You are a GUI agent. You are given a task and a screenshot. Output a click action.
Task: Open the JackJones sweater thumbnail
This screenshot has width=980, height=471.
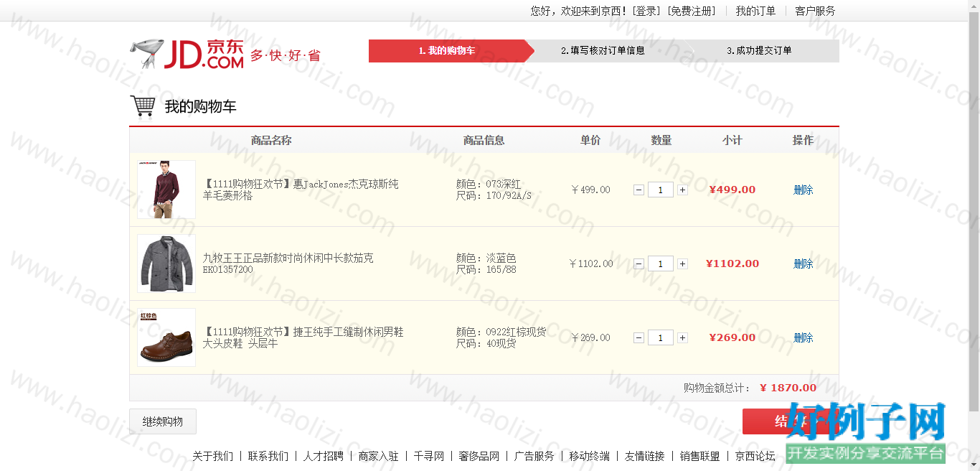166,190
